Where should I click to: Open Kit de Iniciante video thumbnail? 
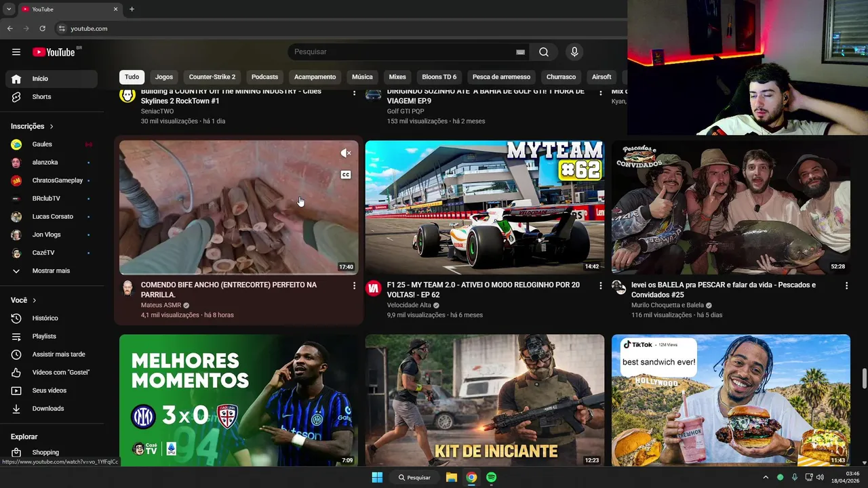pos(485,400)
